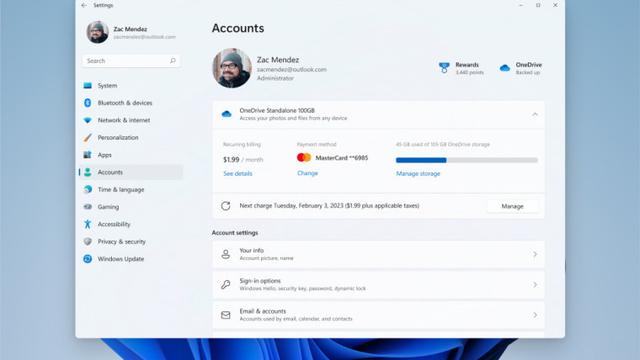Open OneDrive backed up status
Viewport: 640px width, 360px height.
[521, 68]
